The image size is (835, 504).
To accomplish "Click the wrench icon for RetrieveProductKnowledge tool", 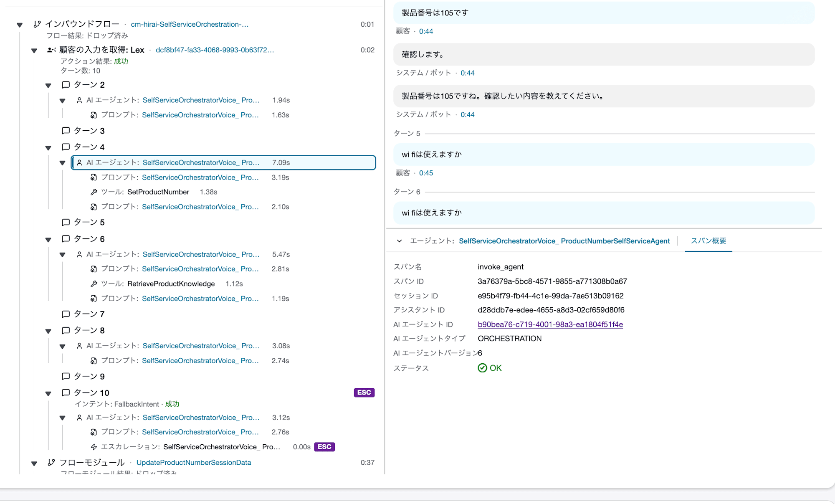I will (94, 284).
